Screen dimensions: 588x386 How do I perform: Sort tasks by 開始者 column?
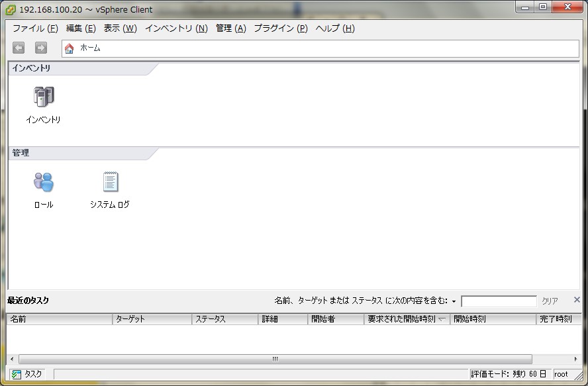click(x=336, y=319)
